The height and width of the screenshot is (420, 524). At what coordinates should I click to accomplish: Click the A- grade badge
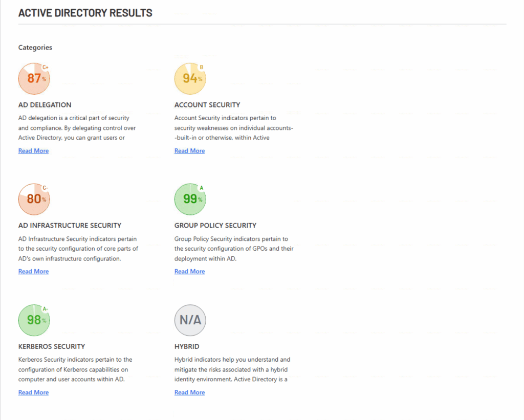tap(46, 308)
